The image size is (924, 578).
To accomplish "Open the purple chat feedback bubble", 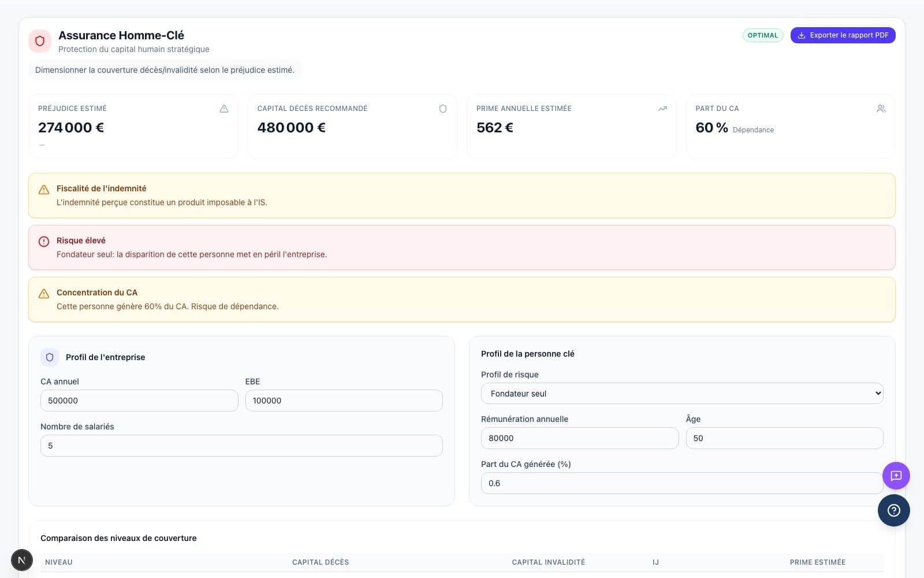I will pyautogui.click(x=896, y=476).
